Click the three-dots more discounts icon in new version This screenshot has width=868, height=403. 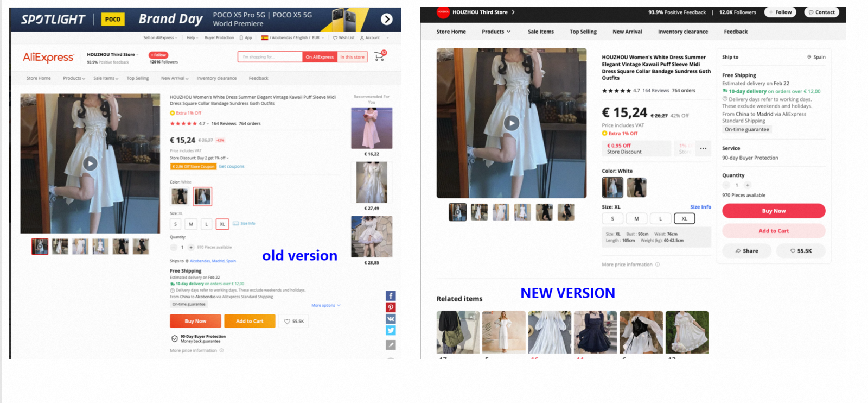[x=703, y=148]
